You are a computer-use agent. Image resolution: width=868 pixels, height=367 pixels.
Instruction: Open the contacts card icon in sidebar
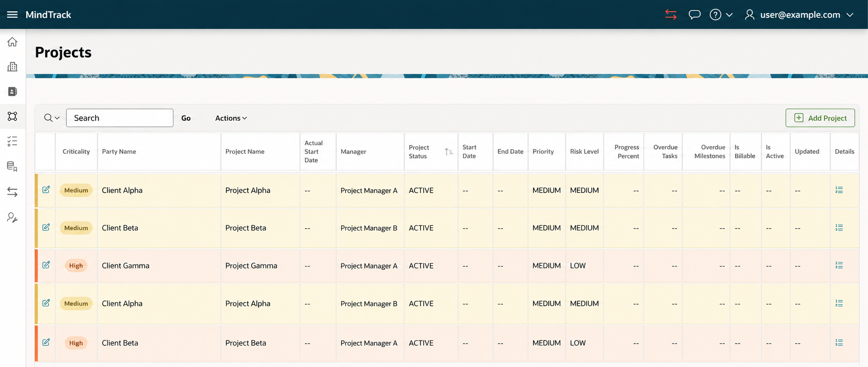[x=12, y=91]
